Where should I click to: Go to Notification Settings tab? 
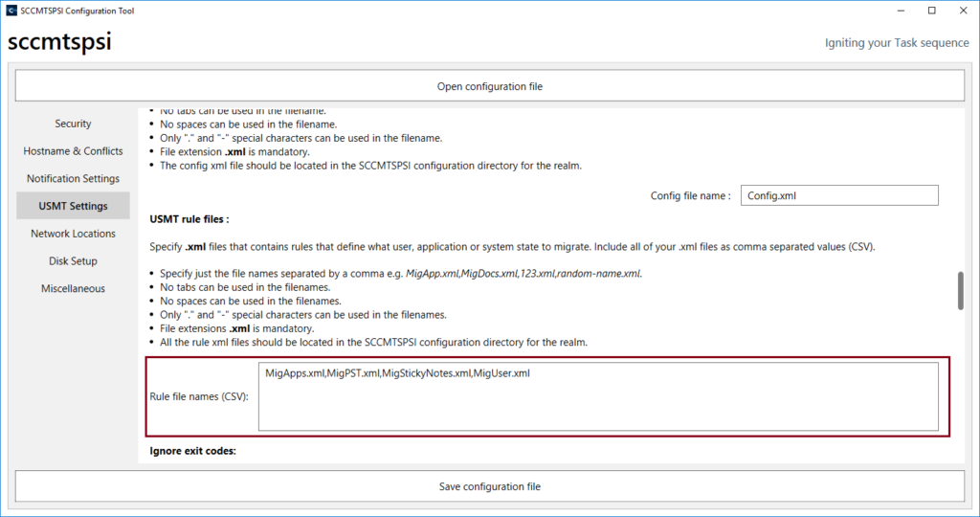point(73,179)
